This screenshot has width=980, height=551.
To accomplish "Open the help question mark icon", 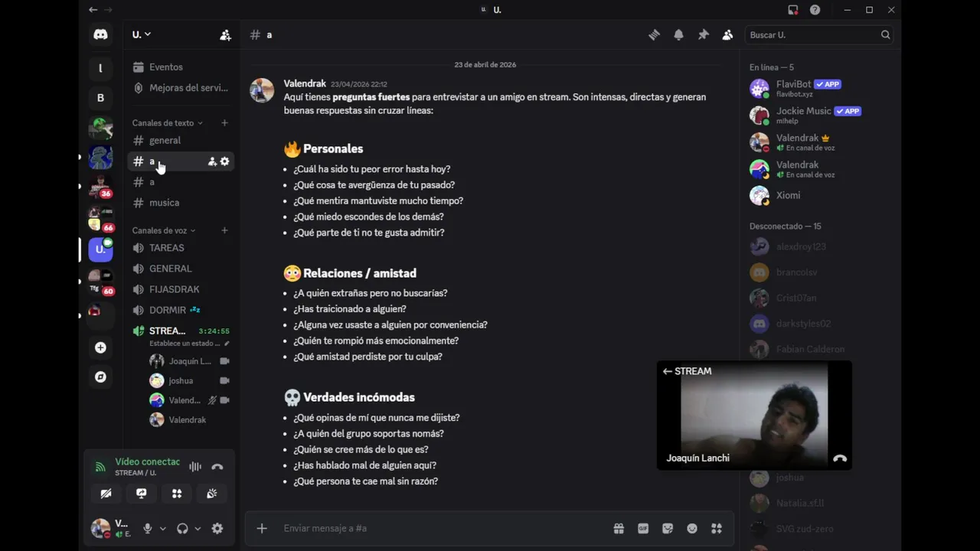I will (x=815, y=10).
